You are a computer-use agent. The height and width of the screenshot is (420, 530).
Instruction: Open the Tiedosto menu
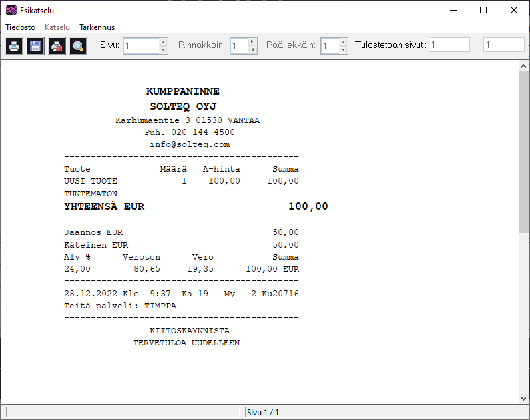click(x=21, y=27)
